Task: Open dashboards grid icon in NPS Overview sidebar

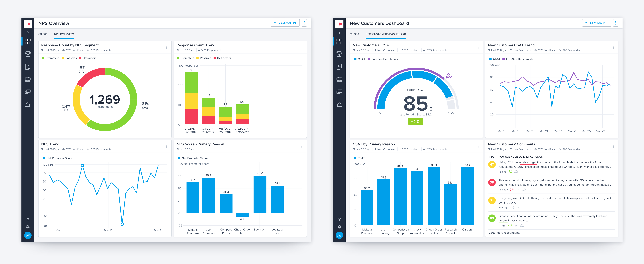Action: pyautogui.click(x=28, y=42)
